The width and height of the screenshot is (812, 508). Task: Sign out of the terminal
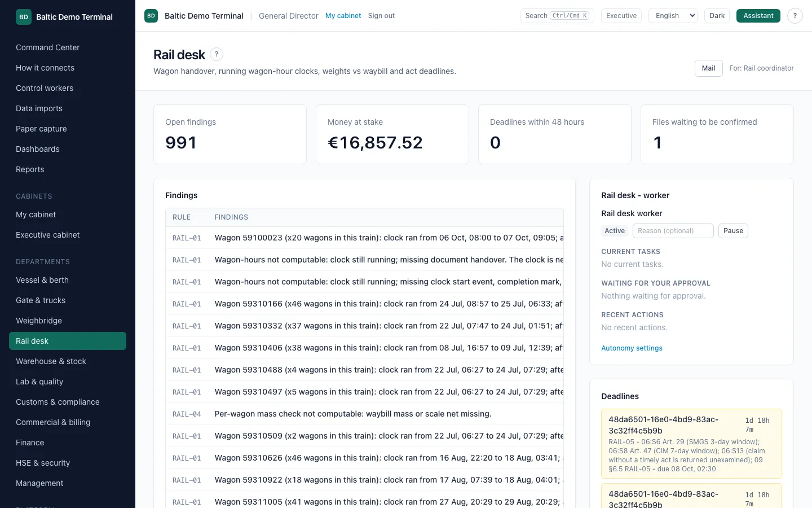[381, 16]
